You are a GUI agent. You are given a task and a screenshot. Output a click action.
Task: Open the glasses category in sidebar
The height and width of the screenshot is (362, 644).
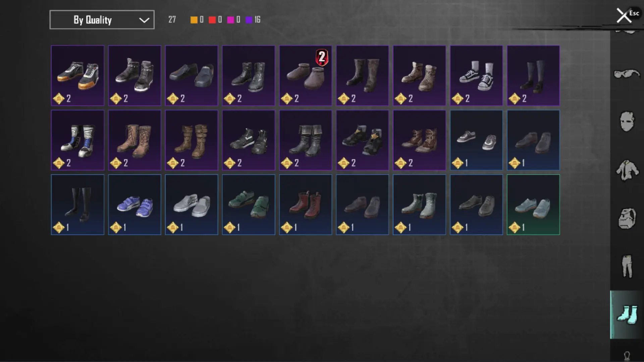(x=627, y=73)
